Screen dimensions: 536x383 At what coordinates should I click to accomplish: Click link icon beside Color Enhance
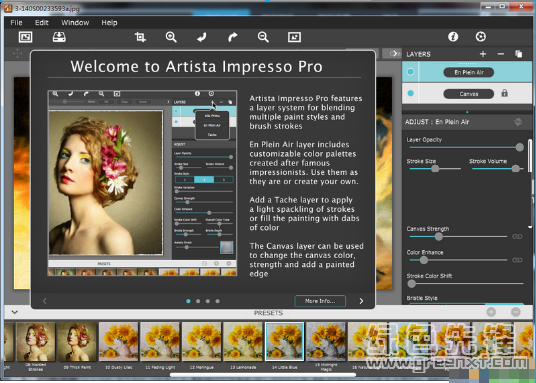click(x=517, y=260)
